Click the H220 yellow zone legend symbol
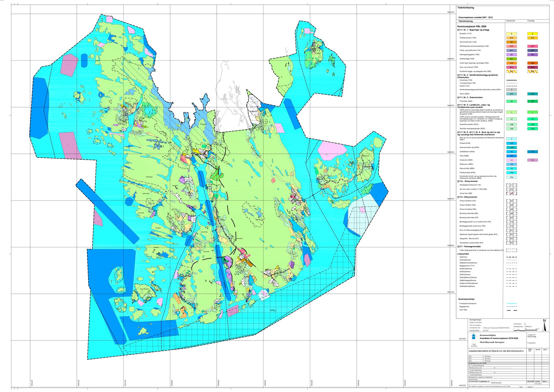The width and height of the screenshot is (554, 392). click(x=511, y=189)
